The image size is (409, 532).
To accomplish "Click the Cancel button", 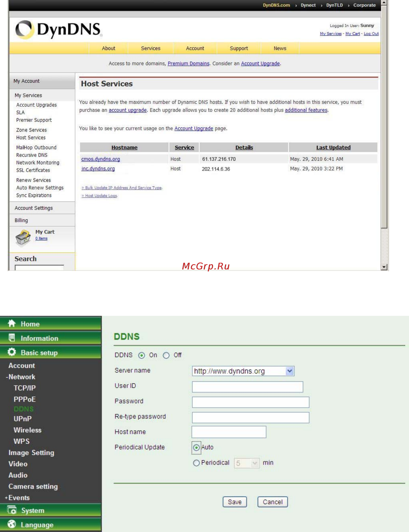I will [273, 502].
